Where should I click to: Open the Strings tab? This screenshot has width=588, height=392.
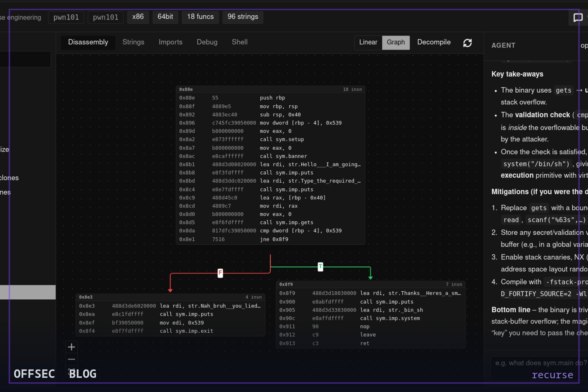click(133, 42)
